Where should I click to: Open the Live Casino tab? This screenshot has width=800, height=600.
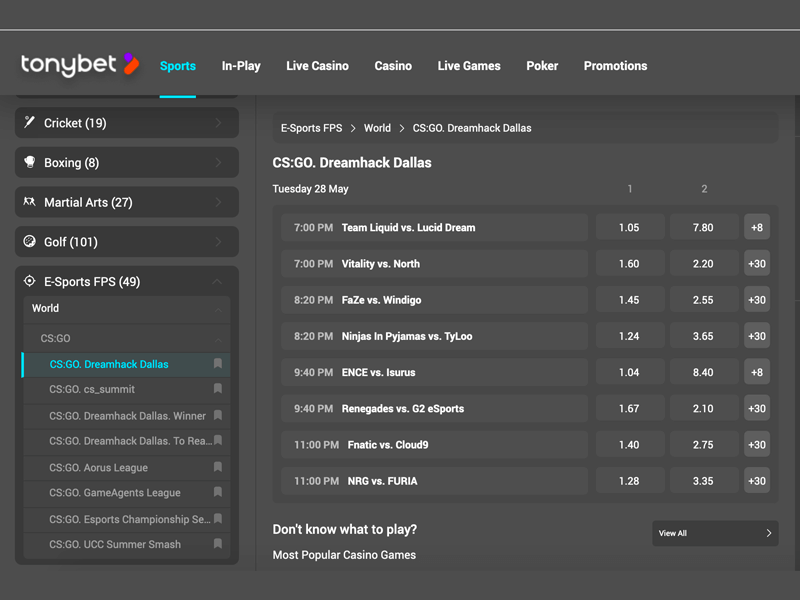click(317, 66)
